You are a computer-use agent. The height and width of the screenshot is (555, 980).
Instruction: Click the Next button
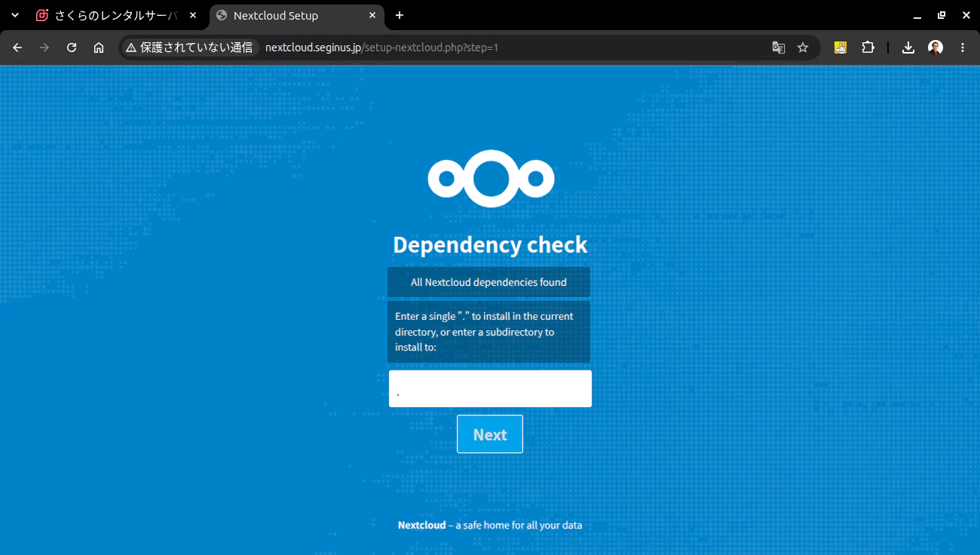pyautogui.click(x=490, y=434)
